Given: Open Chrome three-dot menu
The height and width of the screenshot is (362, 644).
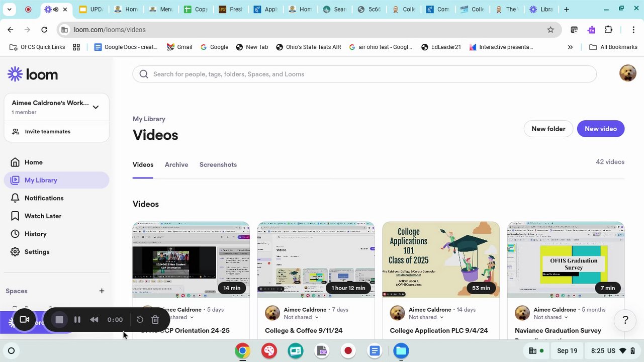Looking at the screenshot, I should (633, 30).
